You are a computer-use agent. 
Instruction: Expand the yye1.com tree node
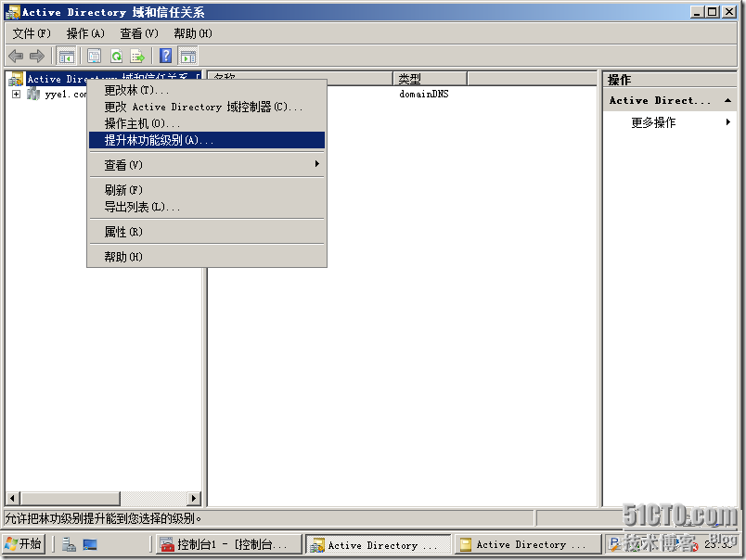click(x=16, y=95)
